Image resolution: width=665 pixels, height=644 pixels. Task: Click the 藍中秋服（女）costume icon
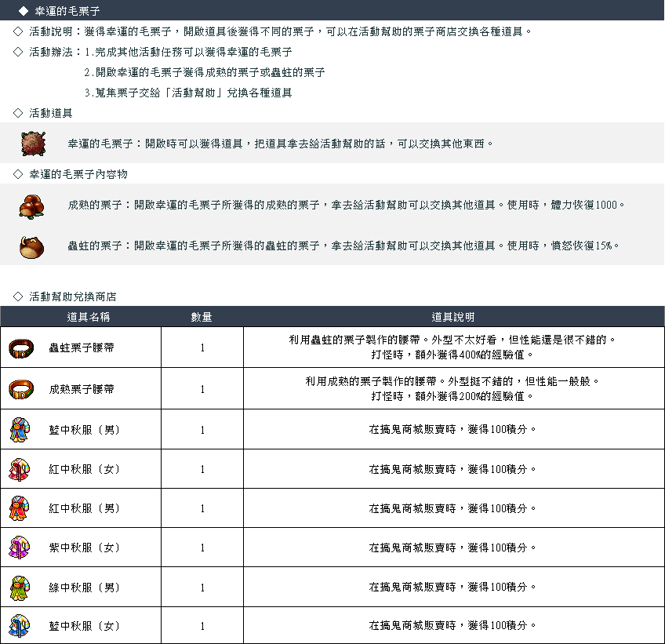coord(20,626)
